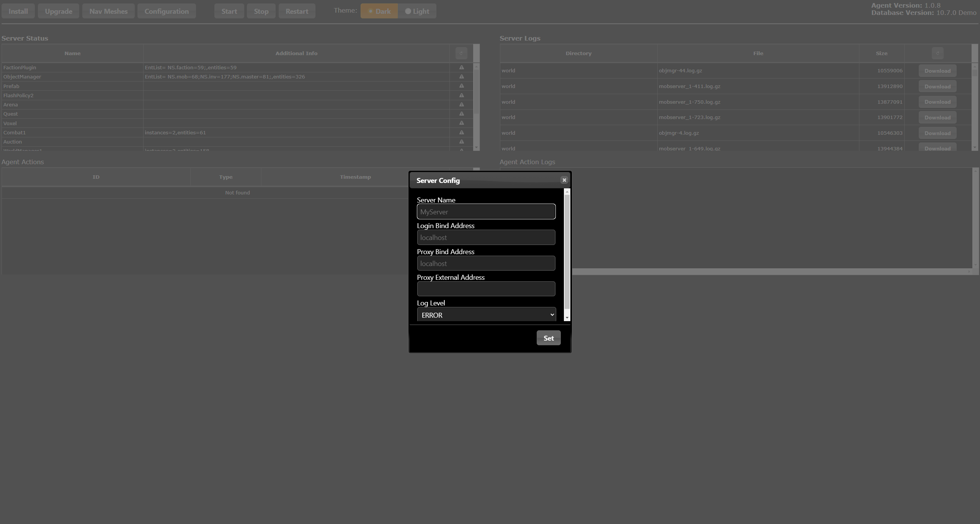Click the Set button
The width and height of the screenshot is (980, 524).
coord(548,338)
